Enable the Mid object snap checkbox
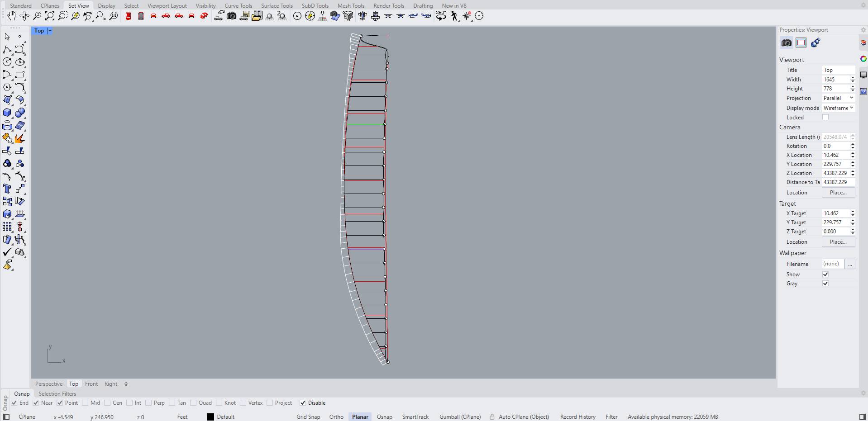The height and width of the screenshot is (421, 868). pos(85,403)
